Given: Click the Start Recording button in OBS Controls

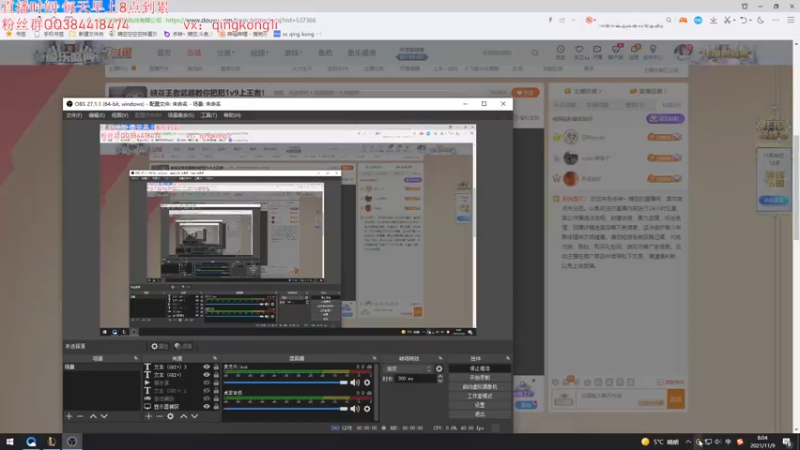Looking at the screenshot, I should pos(480,378).
